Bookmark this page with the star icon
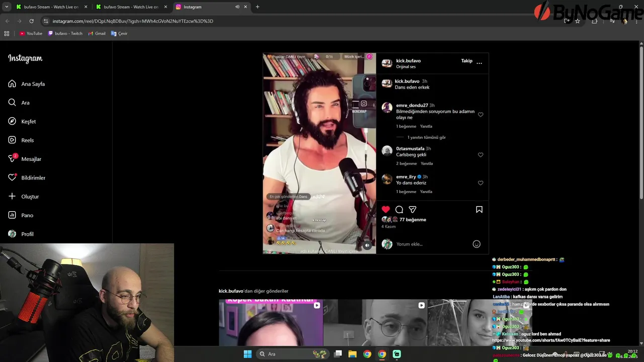Image resolution: width=644 pixels, height=362 pixels. click(578, 21)
